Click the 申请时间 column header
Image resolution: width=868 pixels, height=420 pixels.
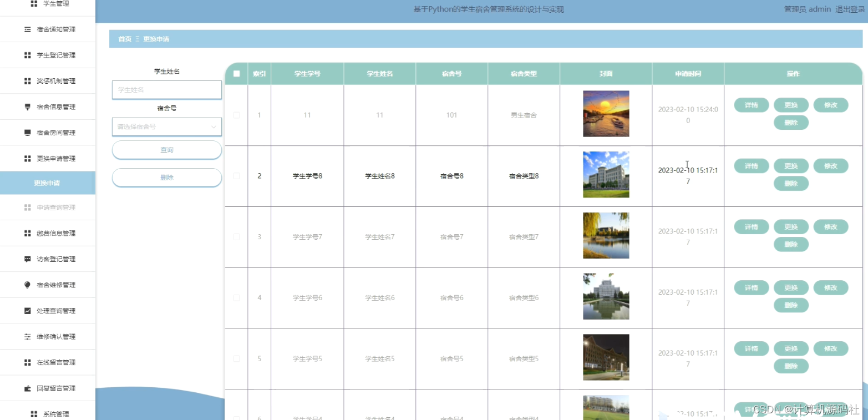(688, 74)
